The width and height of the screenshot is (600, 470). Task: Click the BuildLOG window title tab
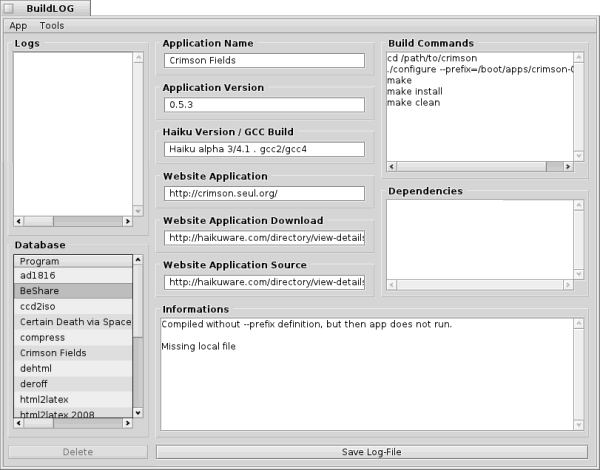click(48, 8)
